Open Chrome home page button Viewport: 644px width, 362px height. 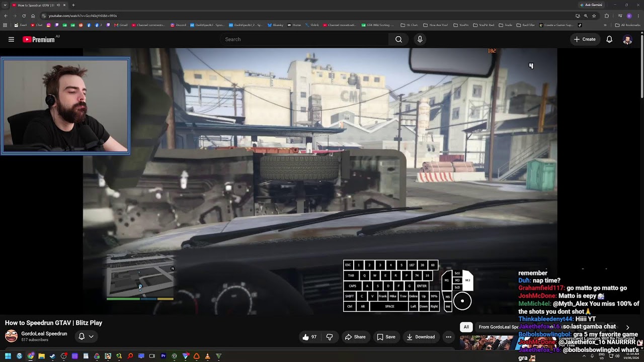click(33, 16)
